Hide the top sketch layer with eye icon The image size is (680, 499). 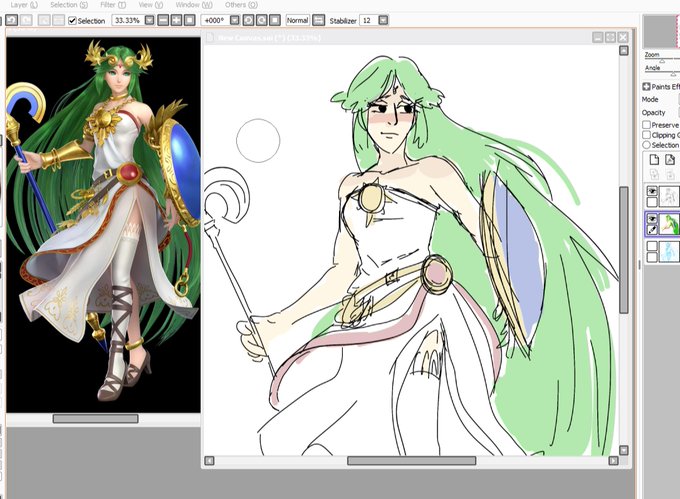coord(652,191)
